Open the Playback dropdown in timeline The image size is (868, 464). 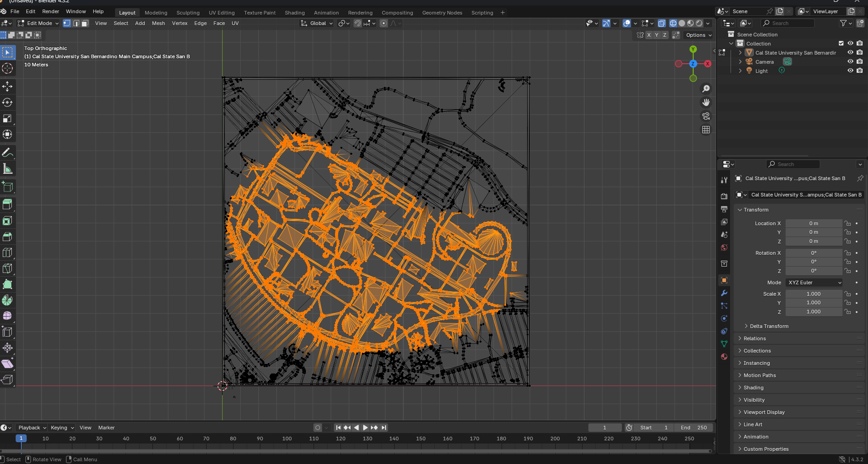coord(32,428)
